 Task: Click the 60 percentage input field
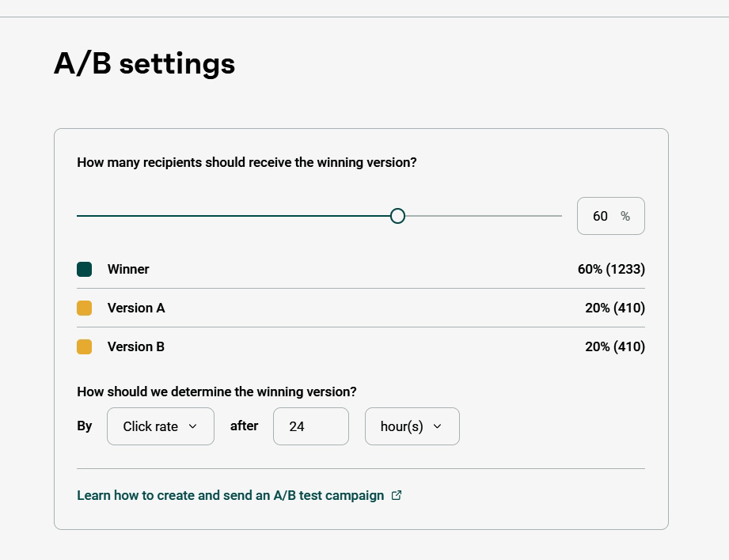click(x=600, y=216)
